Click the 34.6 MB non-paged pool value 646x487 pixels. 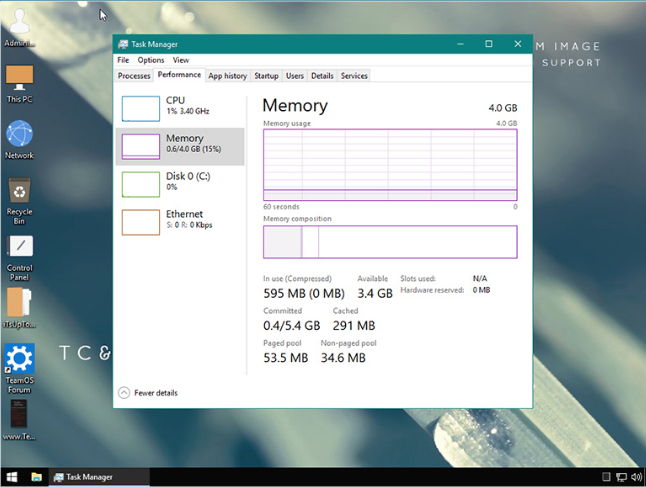[x=343, y=358]
